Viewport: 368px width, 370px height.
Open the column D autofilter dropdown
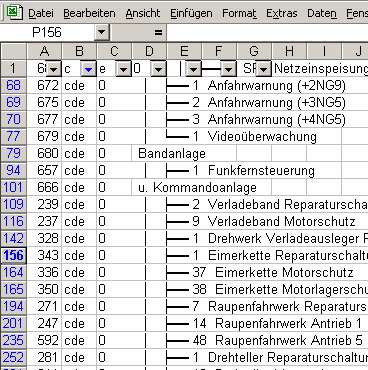coord(158,69)
